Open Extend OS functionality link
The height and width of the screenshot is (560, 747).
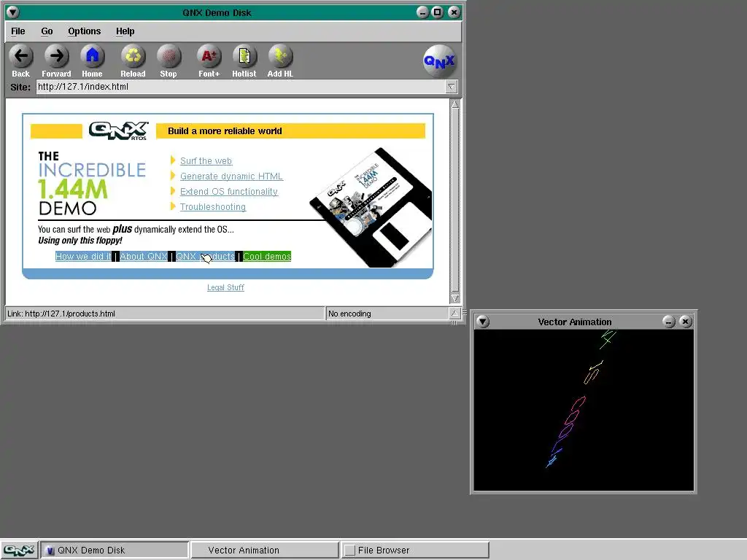[x=228, y=192]
